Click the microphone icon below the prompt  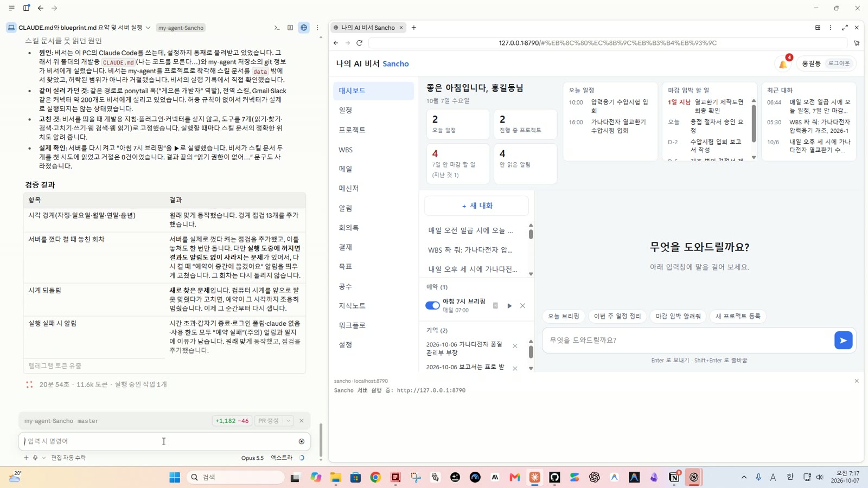pos(35,458)
